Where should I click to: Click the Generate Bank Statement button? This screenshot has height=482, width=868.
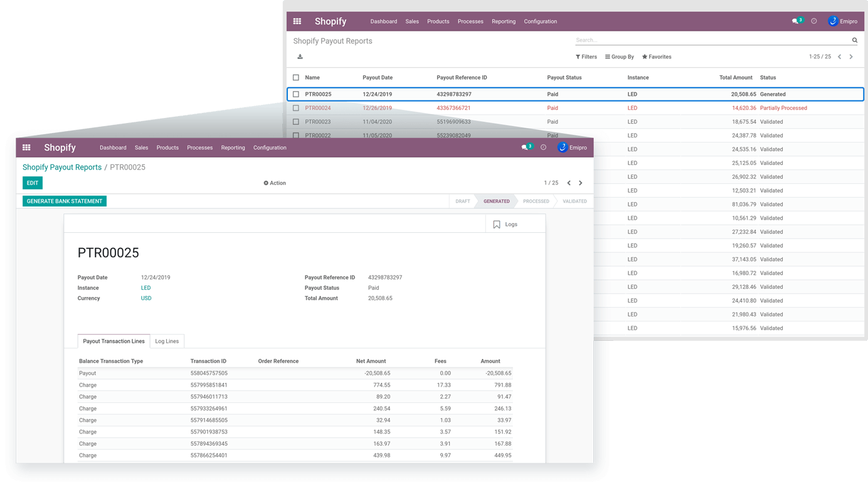coord(65,201)
